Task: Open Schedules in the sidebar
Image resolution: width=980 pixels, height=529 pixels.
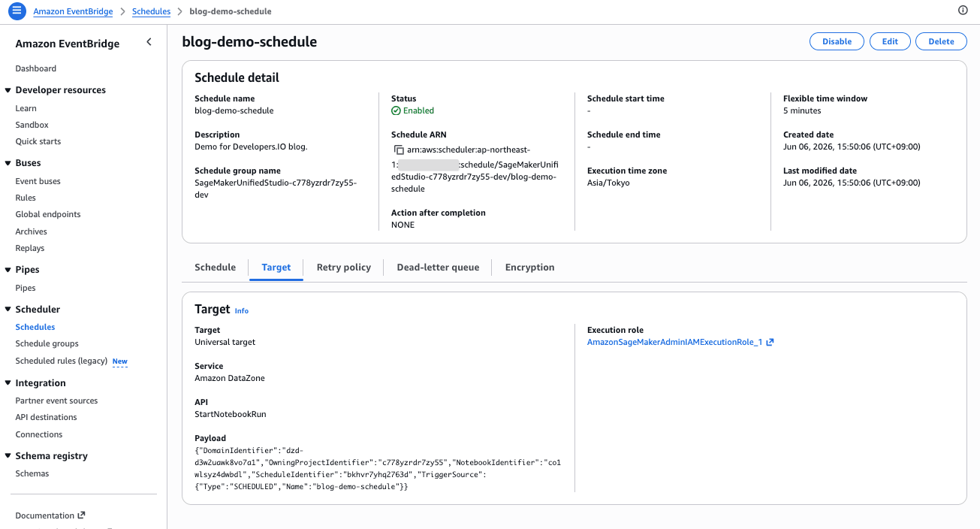Action: [x=35, y=327]
